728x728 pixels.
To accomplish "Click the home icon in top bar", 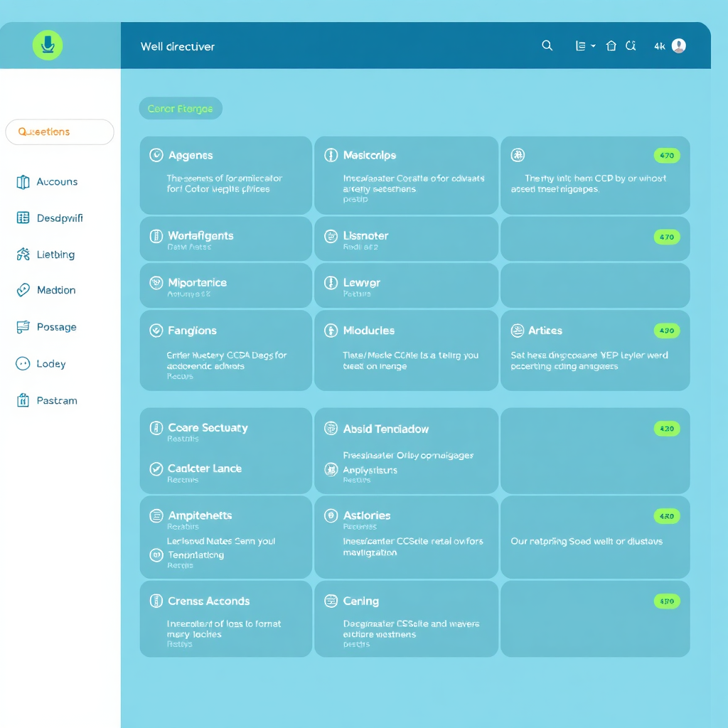I will click(611, 45).
